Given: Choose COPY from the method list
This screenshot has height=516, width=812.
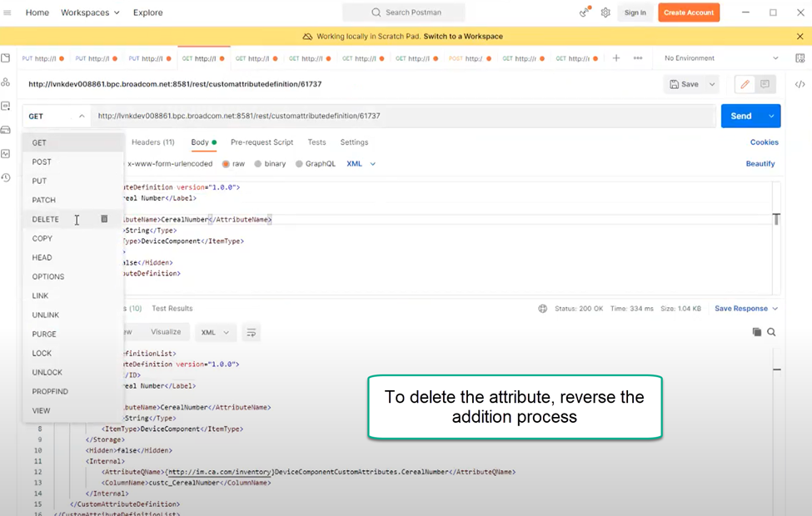Looking at the screenshot, I should [72, 239].
